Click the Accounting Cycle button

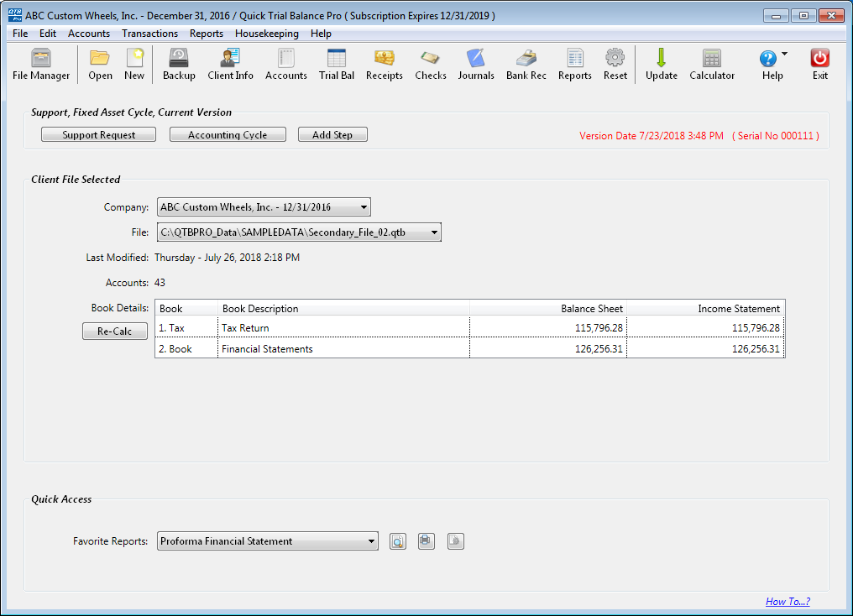(228, 134)
